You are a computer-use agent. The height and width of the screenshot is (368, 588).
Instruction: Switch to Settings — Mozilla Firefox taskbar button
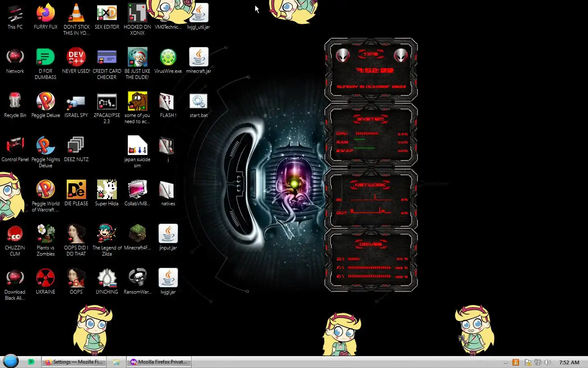(x=74, y=362)
